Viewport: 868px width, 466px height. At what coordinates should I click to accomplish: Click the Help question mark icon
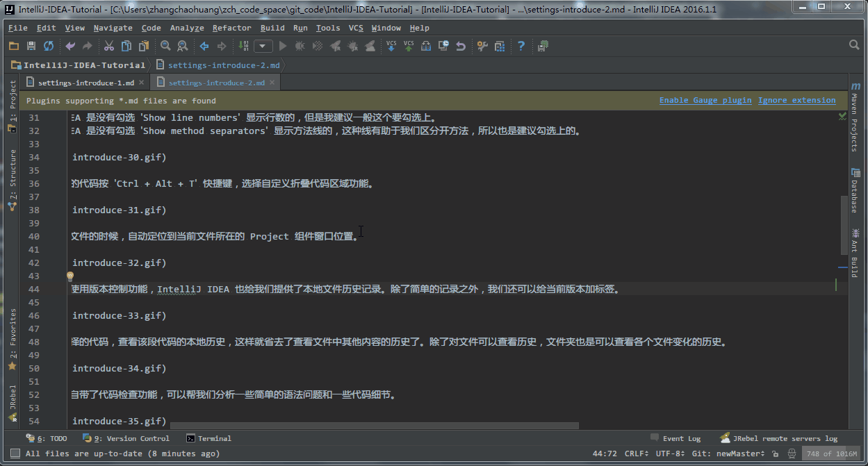click(521, 46)
